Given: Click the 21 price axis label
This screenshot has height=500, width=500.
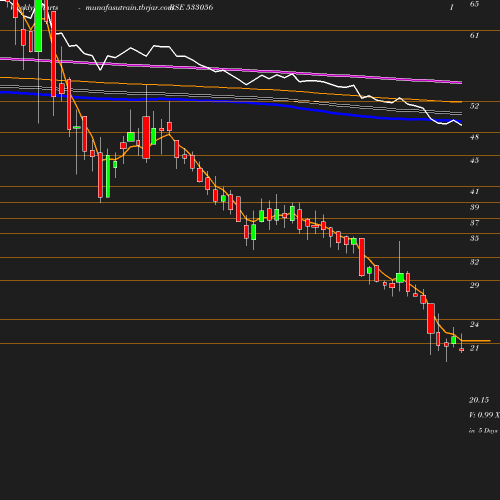Looking at the screenshot, I should point(474,348).
